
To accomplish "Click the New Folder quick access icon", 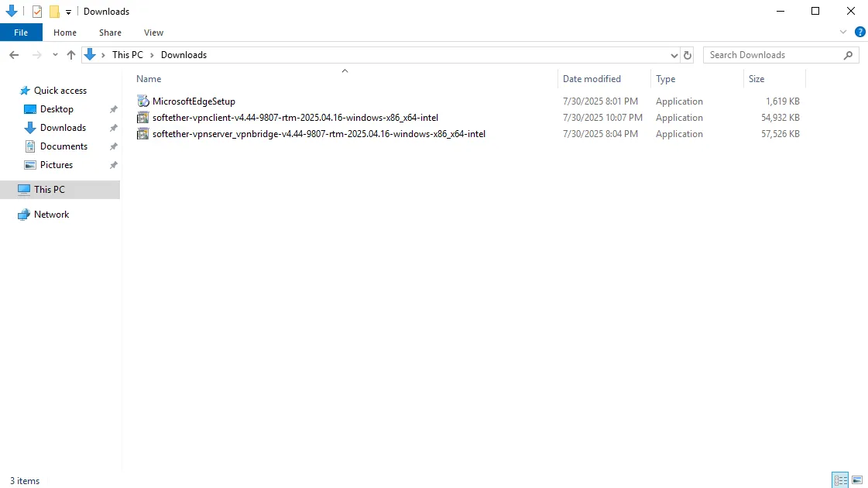I will pyautogui.click(x=54, y=12).
